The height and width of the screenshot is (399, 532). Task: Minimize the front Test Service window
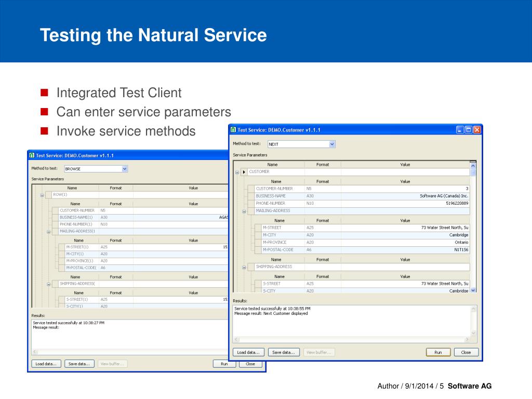(x=460, y=129)
